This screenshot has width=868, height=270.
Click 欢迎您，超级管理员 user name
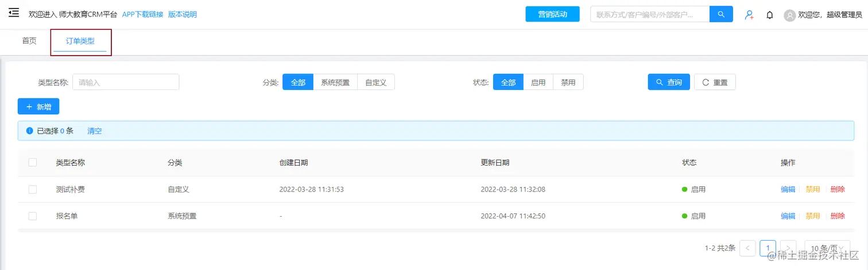830,15
